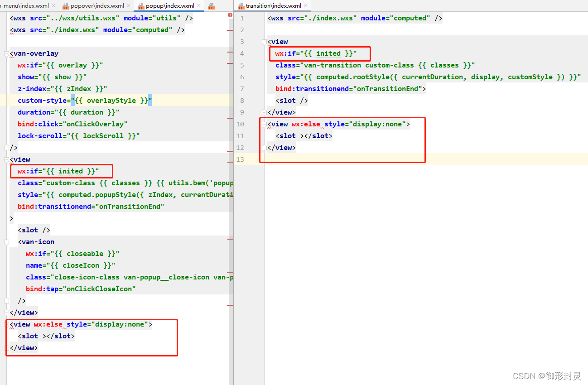Click the close-icon-class class attribute line
The width and height of the screenshot is (588, 385).
[130, 277]
